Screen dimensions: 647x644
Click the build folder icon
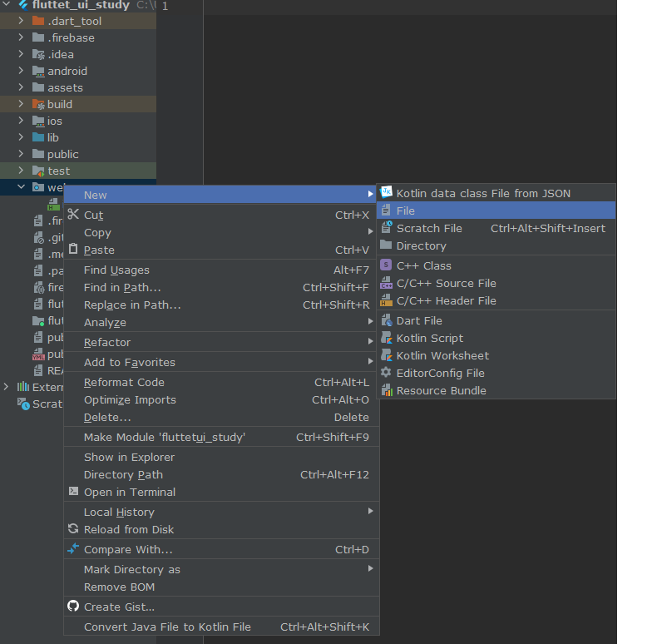(38, 105)
